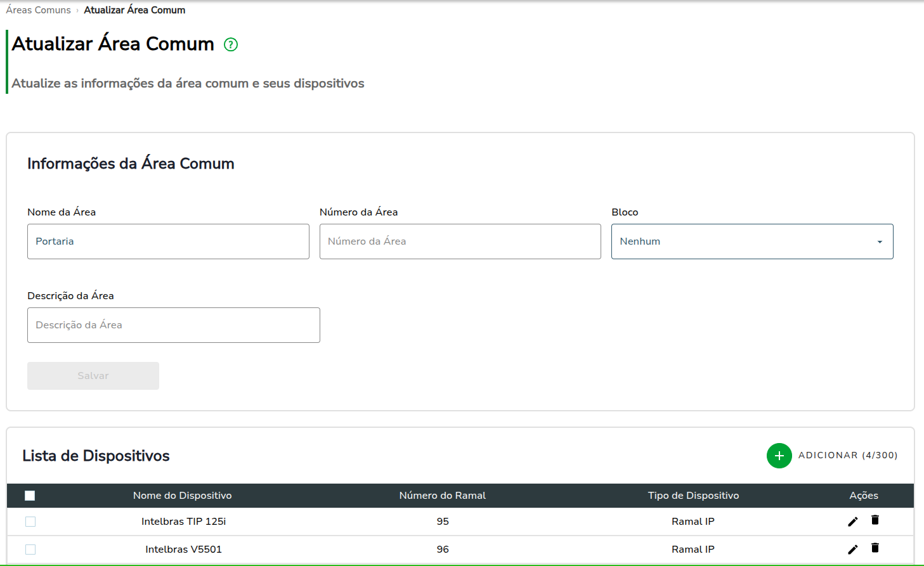Delete the Intelbras TIP 125i device
Viewport: 924px width, 566px height.
875,520
